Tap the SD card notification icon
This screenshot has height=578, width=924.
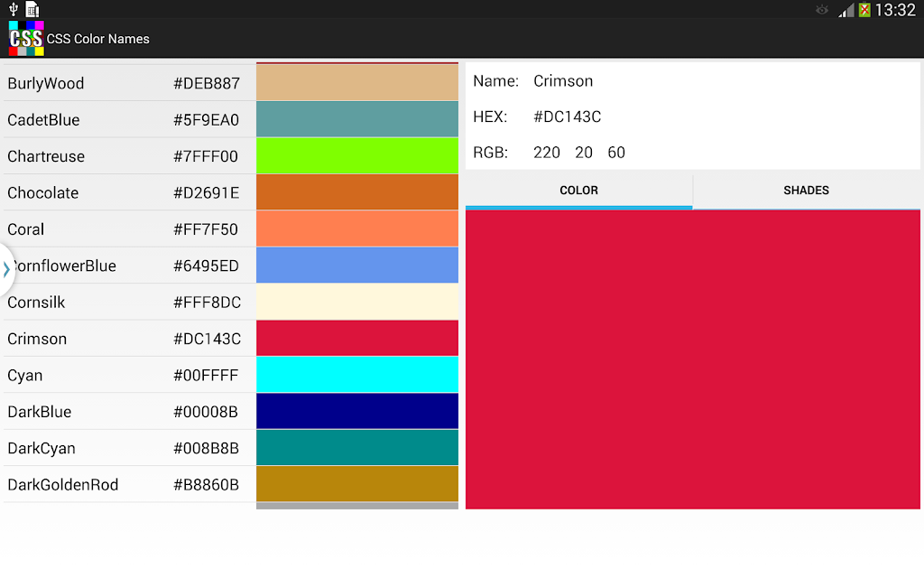pyautogui.click(x=32, y=9)
